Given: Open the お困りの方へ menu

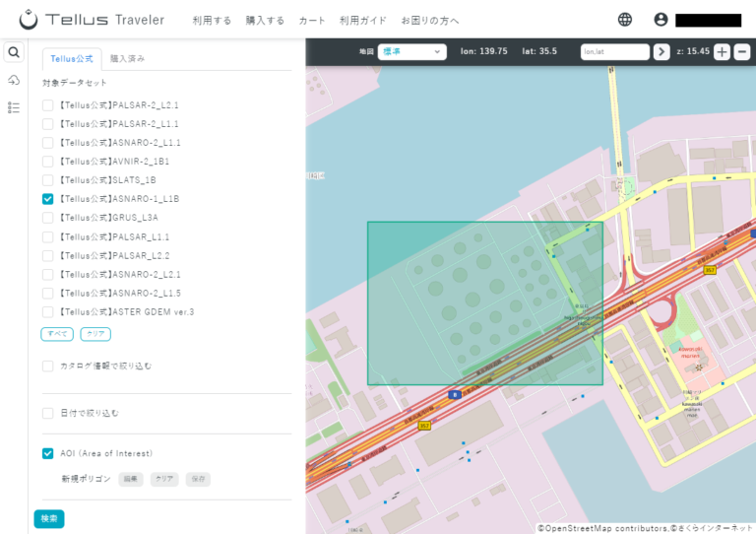Looking at the screenshot, I should click(430, 21).
